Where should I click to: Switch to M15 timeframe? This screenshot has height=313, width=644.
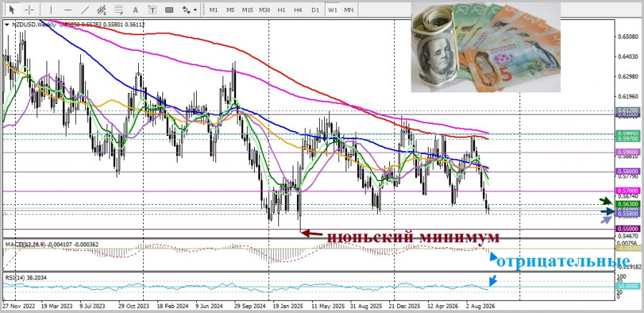point(248,9)
